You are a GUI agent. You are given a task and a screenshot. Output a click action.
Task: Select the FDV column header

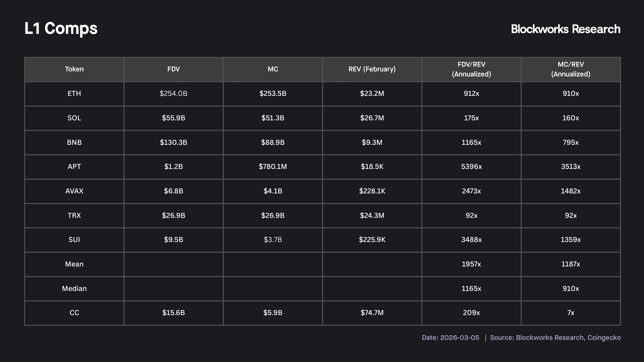173,69
